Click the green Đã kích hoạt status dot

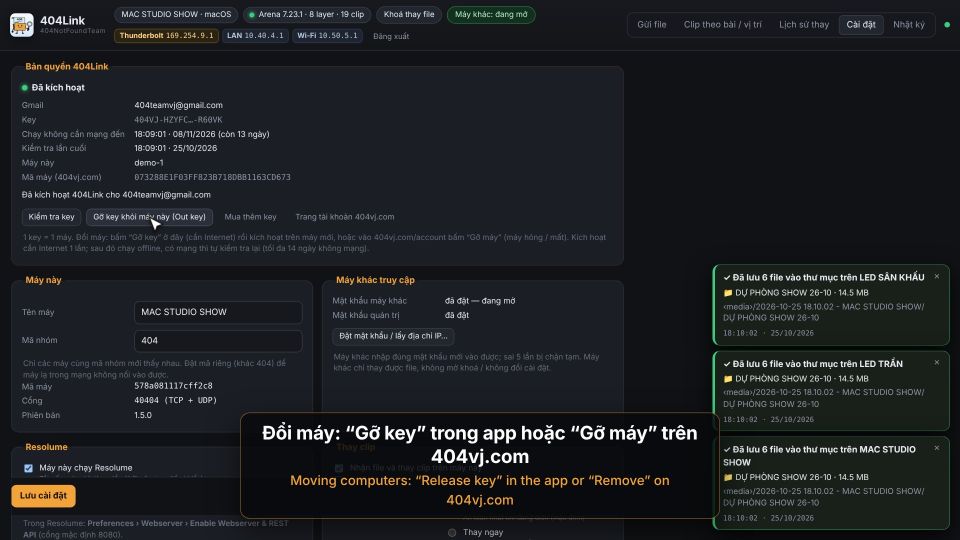click(x=24, y=88)
